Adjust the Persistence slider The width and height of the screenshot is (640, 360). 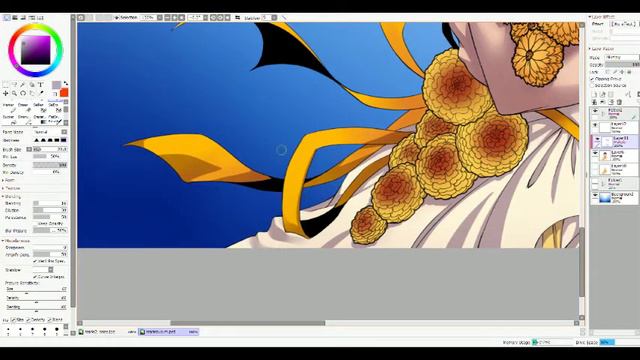[x=50, y=217]
